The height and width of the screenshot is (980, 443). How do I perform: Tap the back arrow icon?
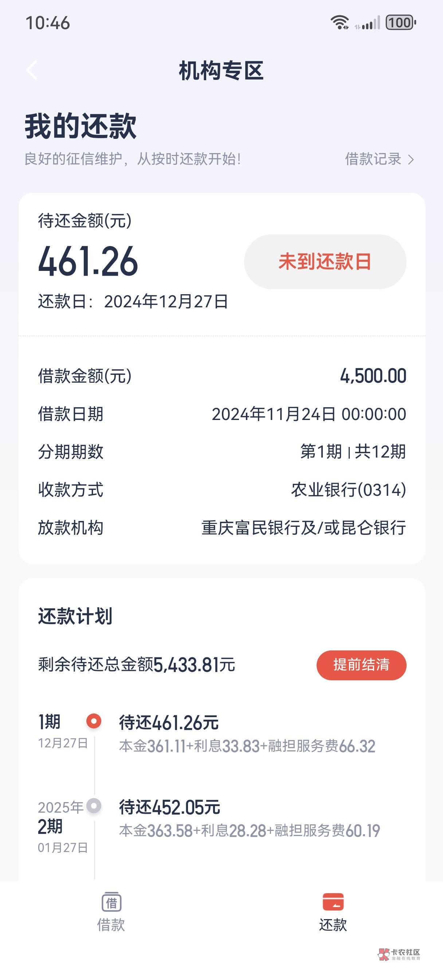click(32, 70)
